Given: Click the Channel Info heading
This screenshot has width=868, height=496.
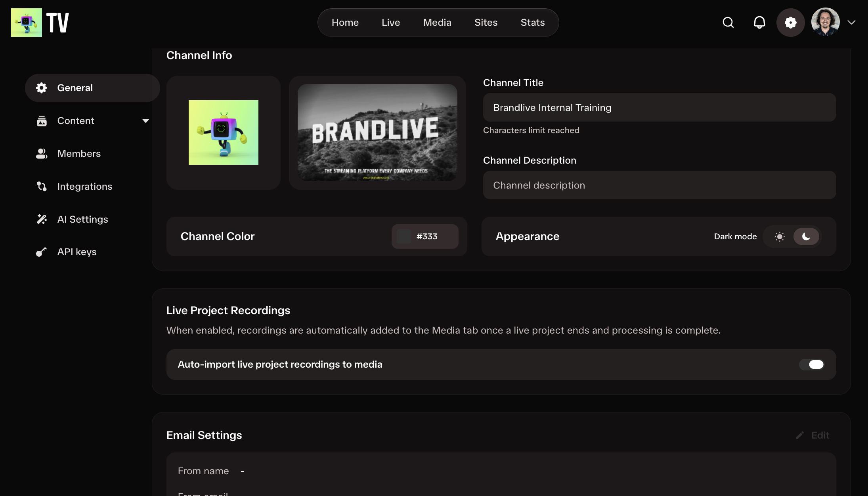Looking at the screenshot, I should 199,55.
